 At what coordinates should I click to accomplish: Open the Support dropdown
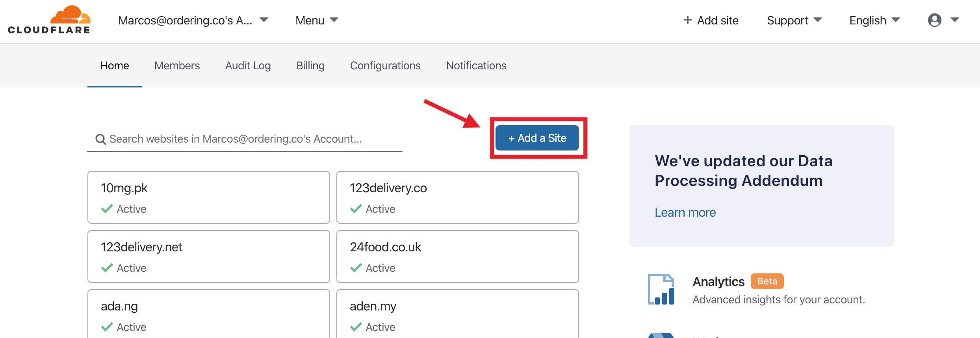(794, 20)
